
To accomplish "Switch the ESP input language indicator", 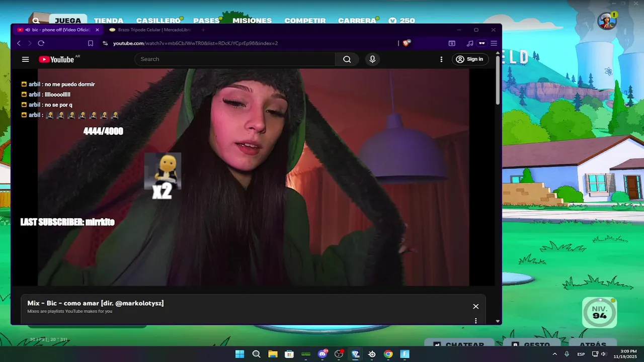I will 581,354.
